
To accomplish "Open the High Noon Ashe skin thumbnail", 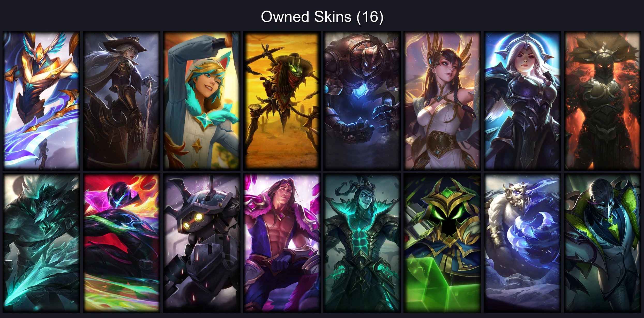I will pos(122,101).
